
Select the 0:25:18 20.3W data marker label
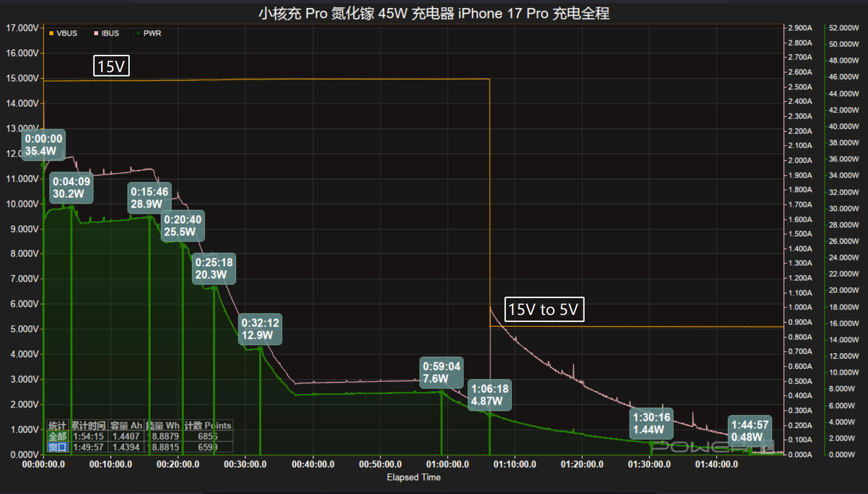point(213,269)
